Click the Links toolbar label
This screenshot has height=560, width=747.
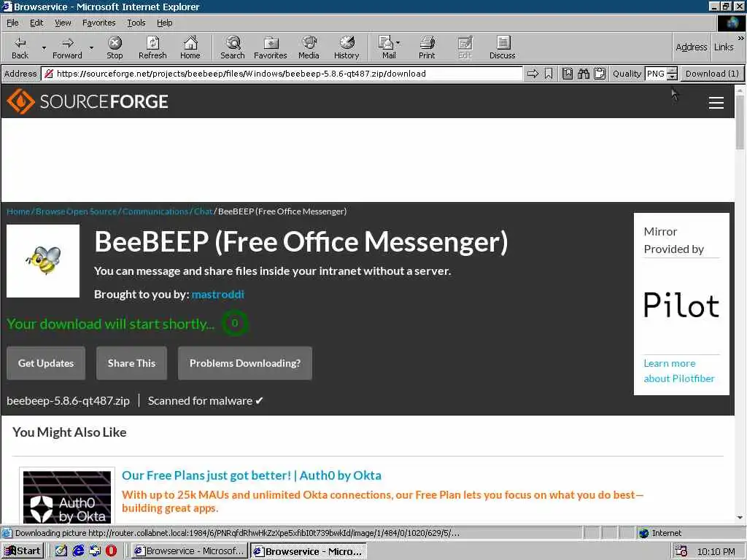tap(724, 47)
